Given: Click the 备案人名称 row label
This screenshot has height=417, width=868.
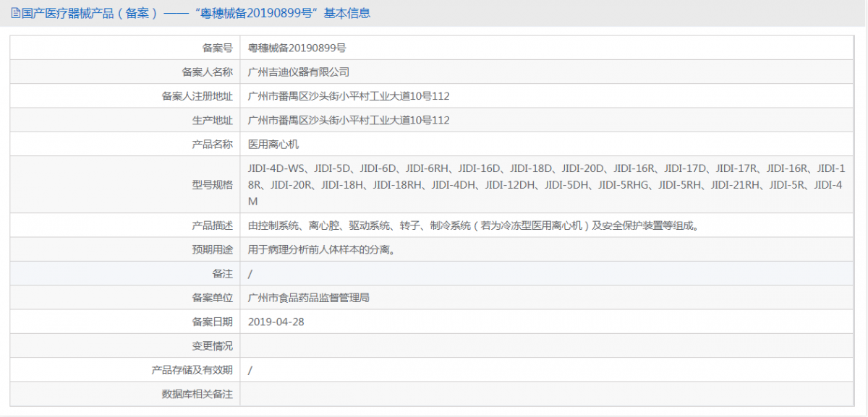Looking at the screenshot, I should (209, 72).
